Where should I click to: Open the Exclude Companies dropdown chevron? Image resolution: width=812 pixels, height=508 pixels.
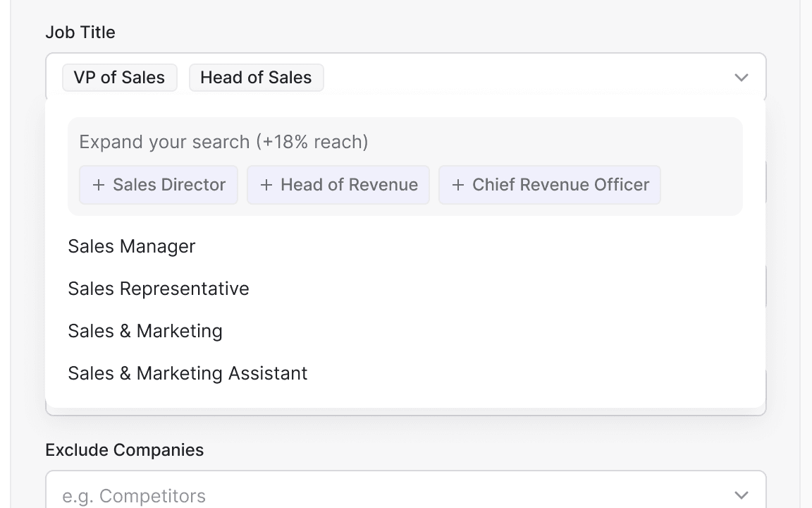(x=742, y=495)
